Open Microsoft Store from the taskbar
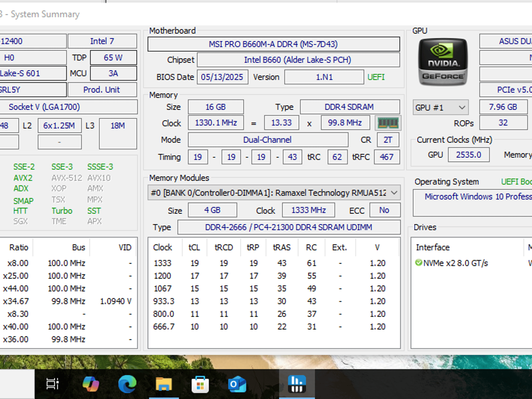532x399 pixels. pos(200,384)
